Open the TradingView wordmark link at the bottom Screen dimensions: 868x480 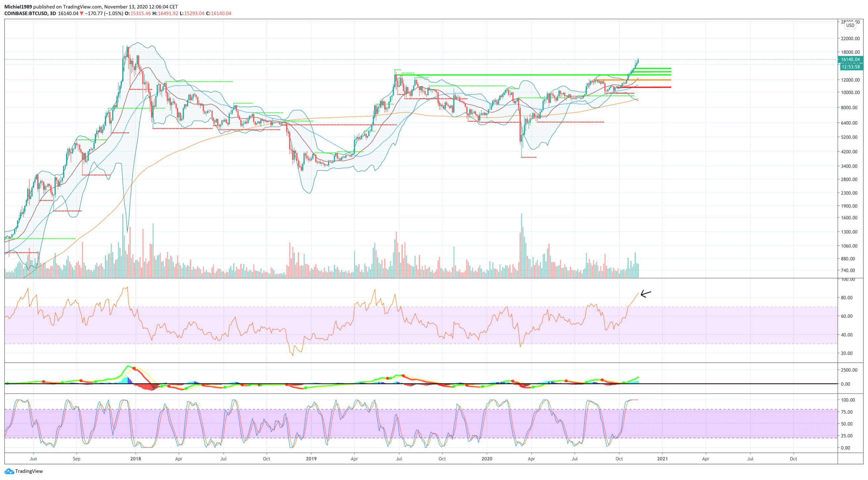29,471
